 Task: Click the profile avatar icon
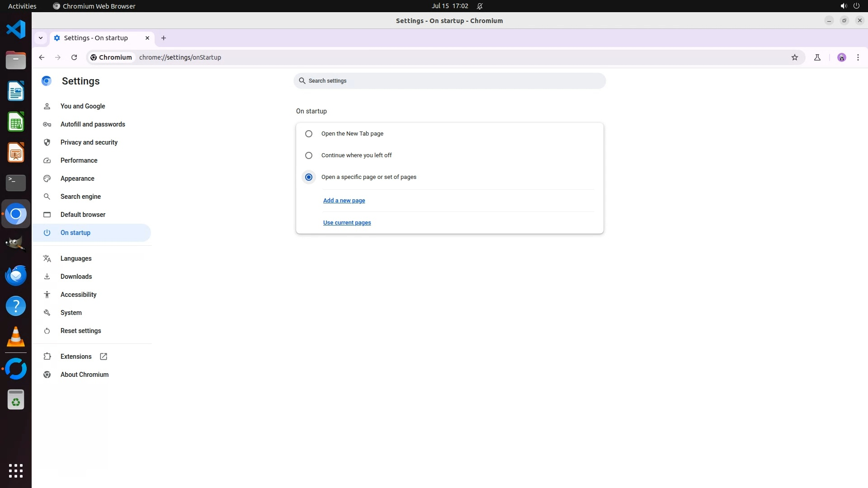841,57
